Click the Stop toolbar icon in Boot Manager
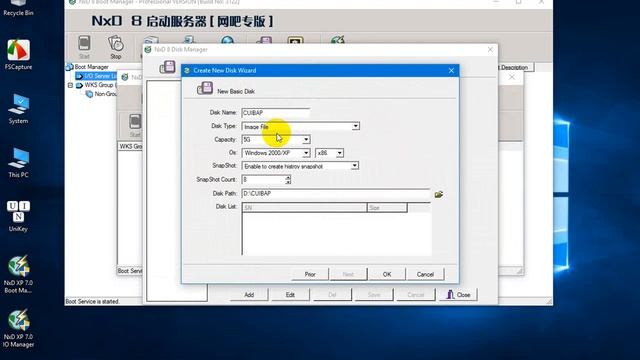The width and height of the screenshot is (640, 360). [x=116, y=47]
